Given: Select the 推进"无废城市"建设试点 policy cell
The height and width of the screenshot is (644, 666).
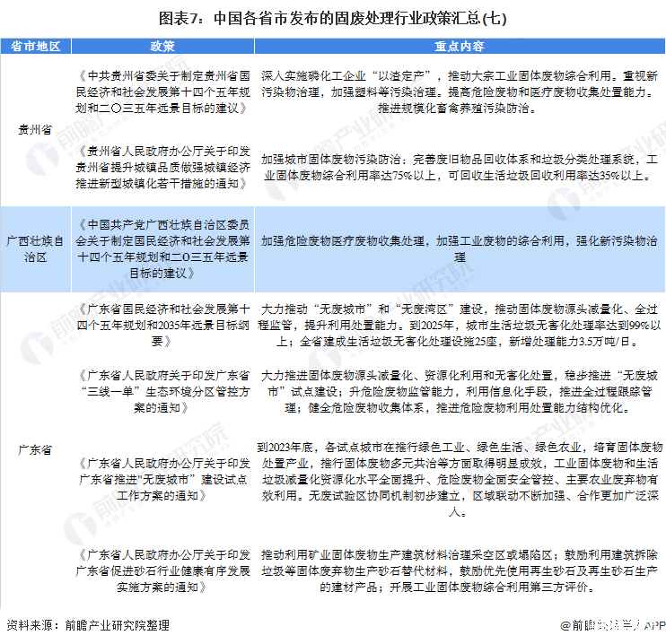Looking at the screenshot, I should pyautogui.click(x=162, y=479).
